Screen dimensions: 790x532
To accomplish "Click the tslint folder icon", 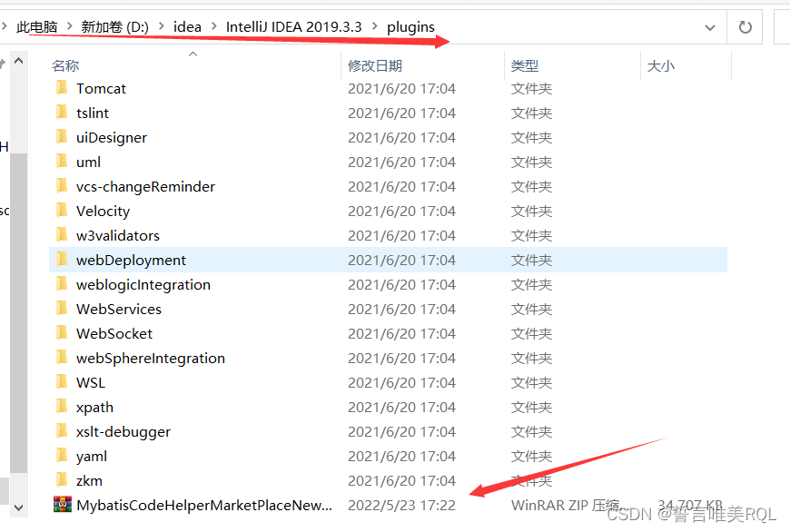I will tap(62, 113).
